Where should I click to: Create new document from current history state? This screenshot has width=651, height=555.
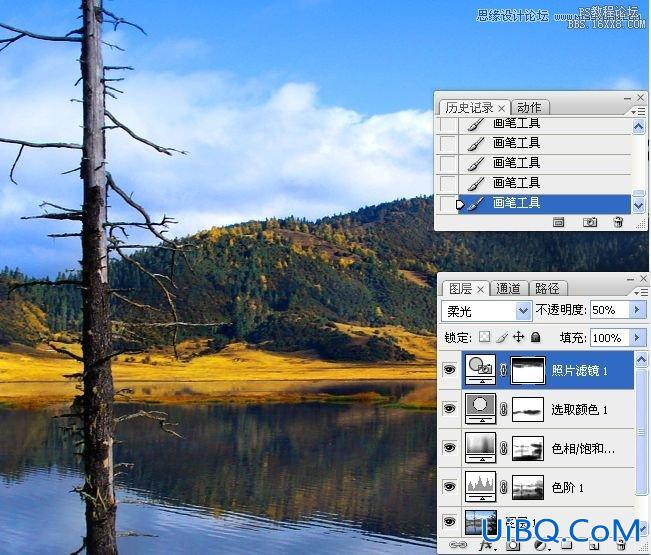pyautogui.click(x=558, y=222)
